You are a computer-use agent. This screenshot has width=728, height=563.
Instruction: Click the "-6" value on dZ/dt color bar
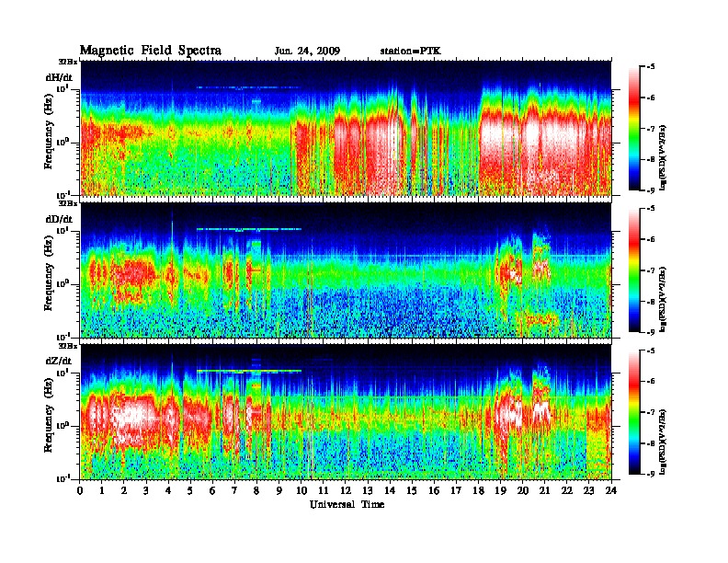(x=651, y=382)
